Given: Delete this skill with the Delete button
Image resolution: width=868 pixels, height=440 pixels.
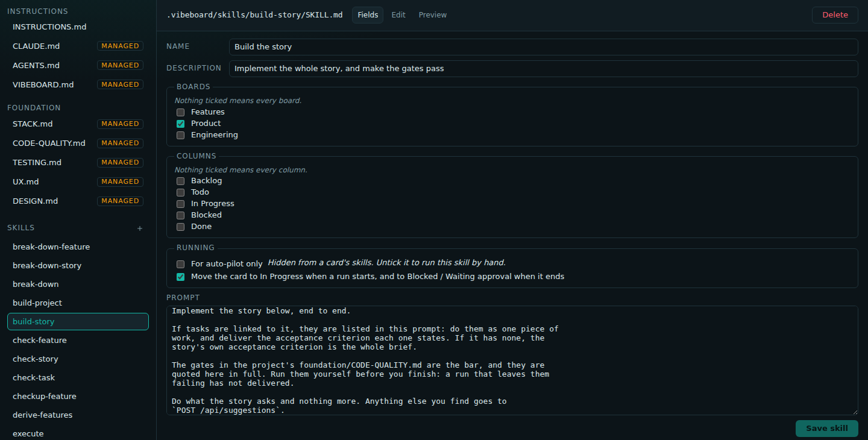Looking at the screenshot, I should tap(835, 15).
